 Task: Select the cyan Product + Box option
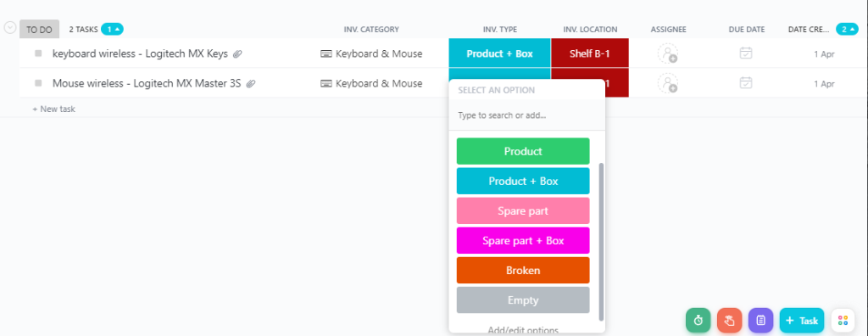pyautogui.click(x=523, y=182)
